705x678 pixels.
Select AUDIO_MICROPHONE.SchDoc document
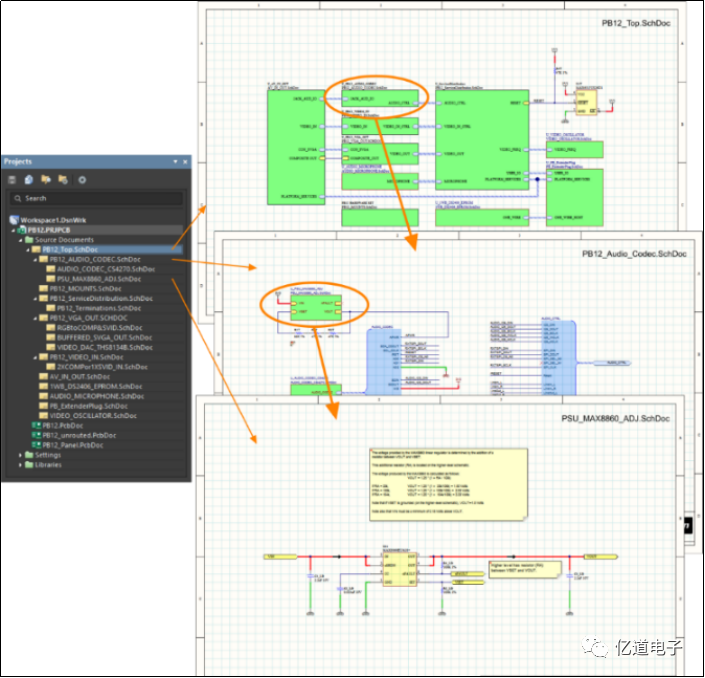(x=96, y=396)
